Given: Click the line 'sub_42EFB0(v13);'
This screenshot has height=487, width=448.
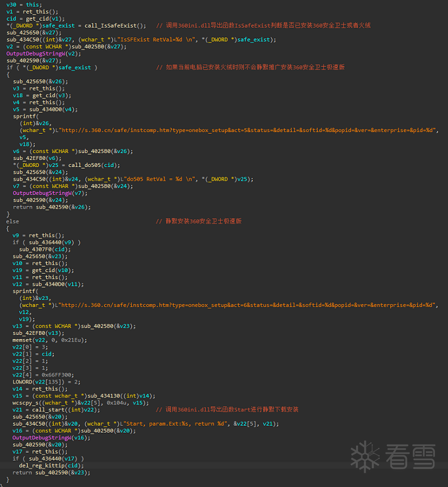Looking at the screenshot, I should coord(38,333).
